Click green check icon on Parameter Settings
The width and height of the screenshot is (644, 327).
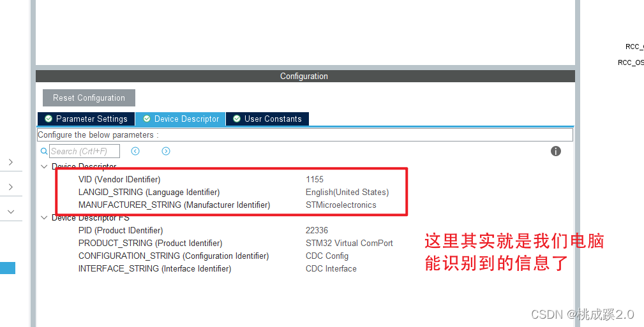49,119
